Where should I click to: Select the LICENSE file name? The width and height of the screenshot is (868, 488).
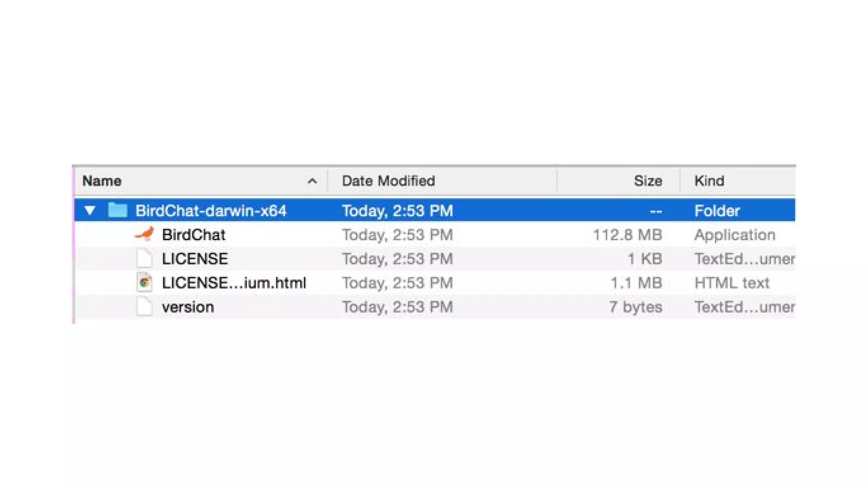coord(195,259)
